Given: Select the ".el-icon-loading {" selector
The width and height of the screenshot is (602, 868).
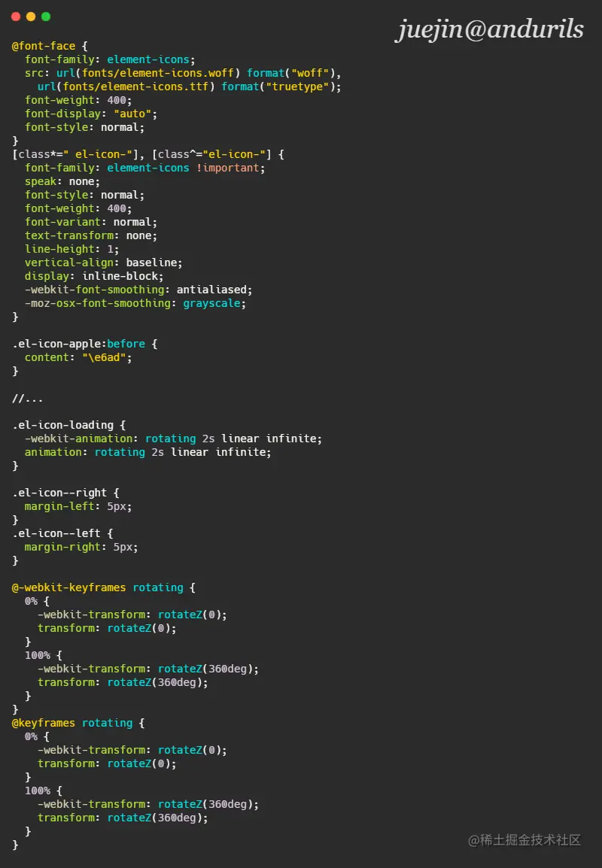Looking at the screenshot, I should point(68,425).
